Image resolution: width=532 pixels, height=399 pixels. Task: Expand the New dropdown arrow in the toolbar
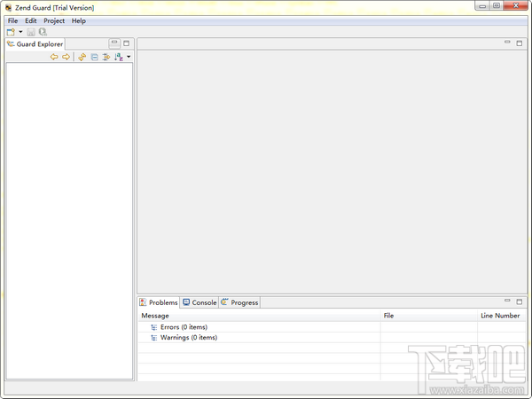click(20, 32)
